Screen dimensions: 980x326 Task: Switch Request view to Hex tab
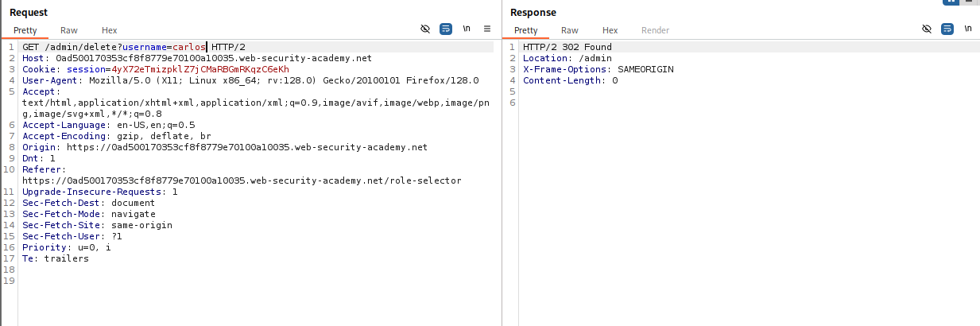point(109,30)
